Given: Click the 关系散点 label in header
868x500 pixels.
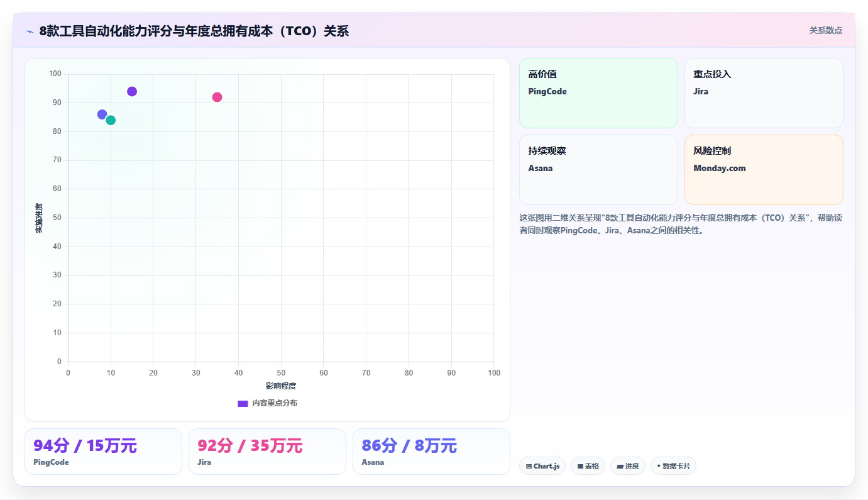Looking at the screenshot, I should click(x=825, y=30).
